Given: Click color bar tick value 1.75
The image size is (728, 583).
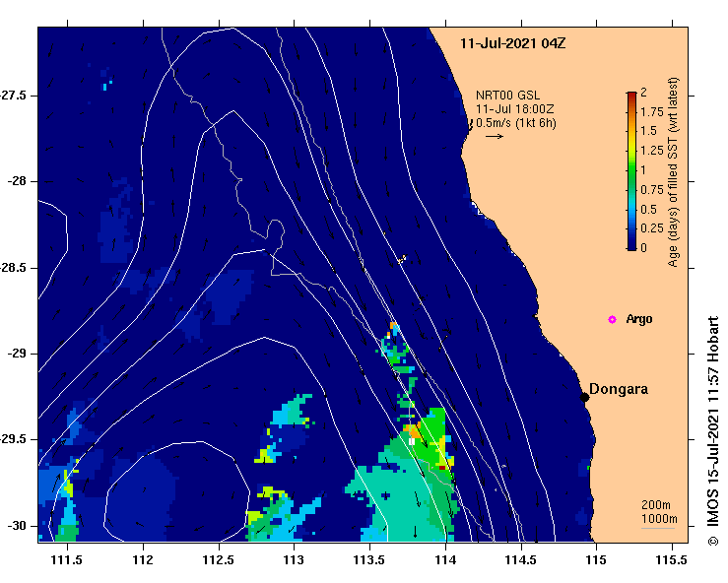Looking at the screenshot, I should 652,112.
